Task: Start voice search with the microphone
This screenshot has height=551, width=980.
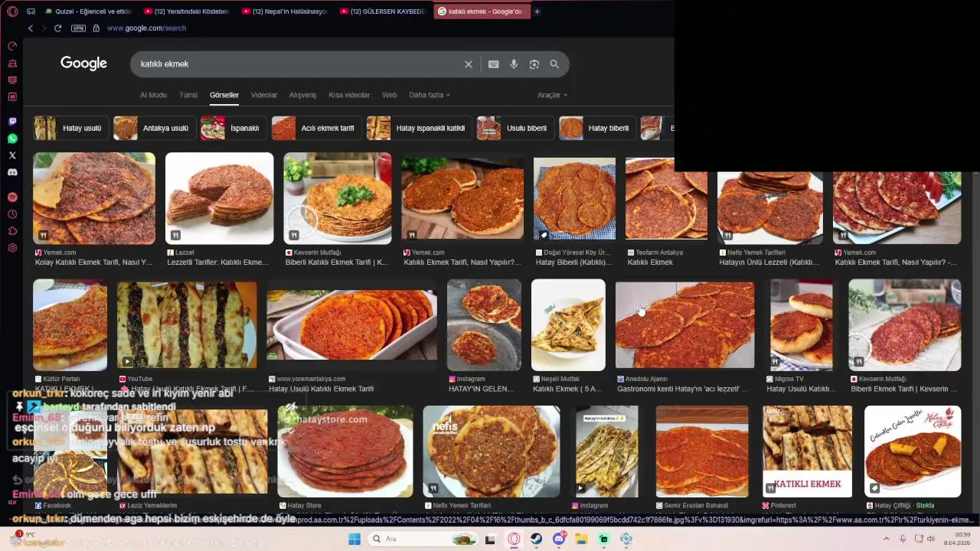Action: (x=514, y=64)
